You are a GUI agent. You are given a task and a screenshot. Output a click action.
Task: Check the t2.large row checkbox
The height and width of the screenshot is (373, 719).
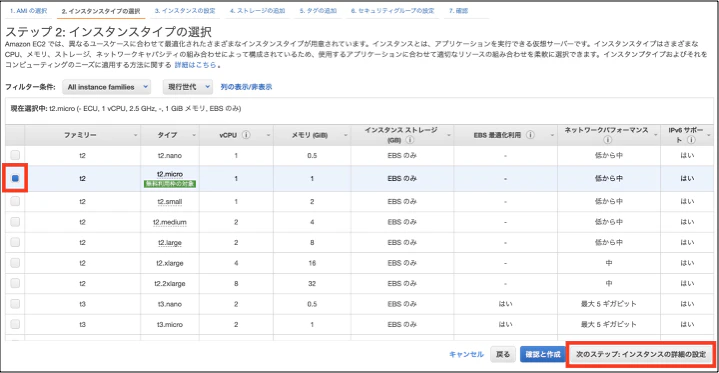click(x=15, y=242)
